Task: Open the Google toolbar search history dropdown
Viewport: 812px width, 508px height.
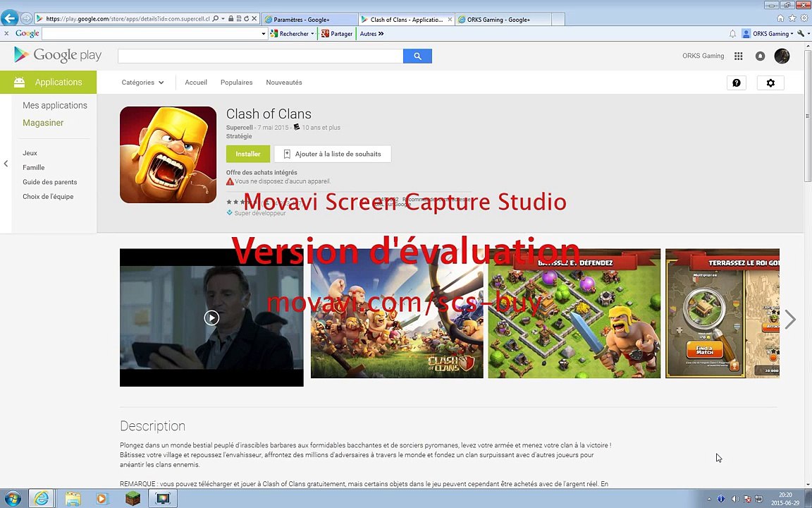Action: pyautogui.click(x=263, y=34)
